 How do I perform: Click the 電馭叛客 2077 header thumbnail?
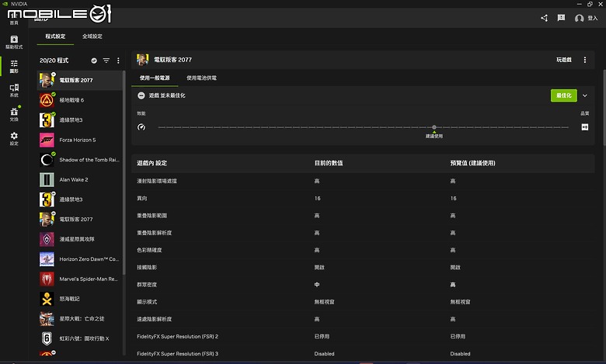coord(143,60)
